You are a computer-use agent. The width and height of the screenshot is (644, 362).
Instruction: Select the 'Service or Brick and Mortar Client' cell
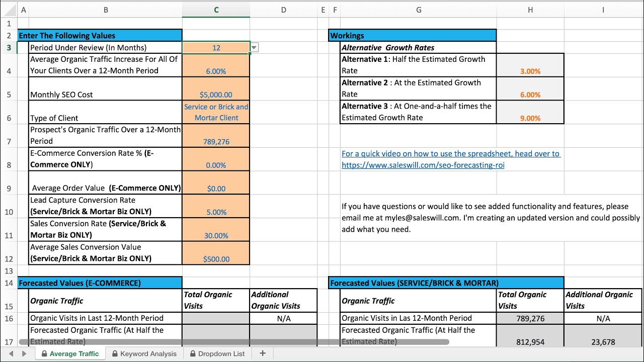click(x=216, y=112)
